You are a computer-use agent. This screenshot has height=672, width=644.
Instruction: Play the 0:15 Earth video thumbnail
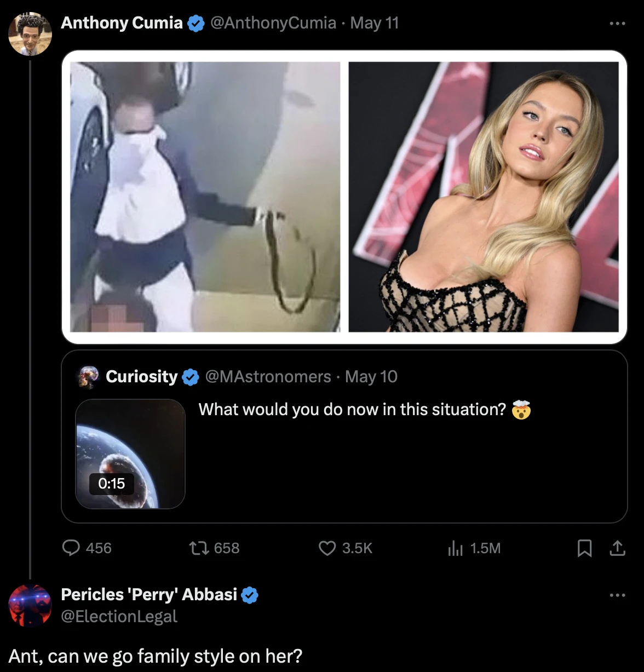(130, 454)
